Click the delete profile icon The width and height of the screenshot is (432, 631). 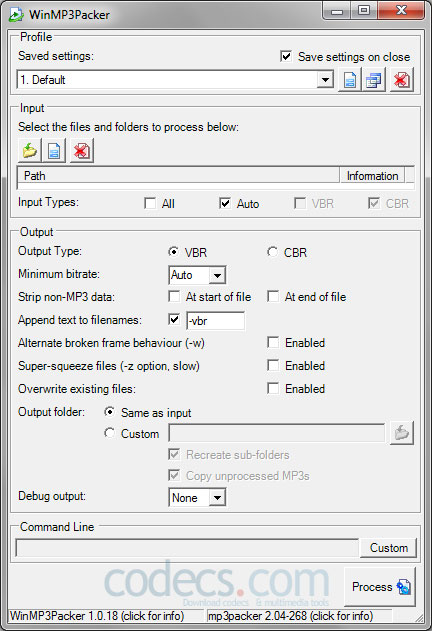click(x=401, y=80)
